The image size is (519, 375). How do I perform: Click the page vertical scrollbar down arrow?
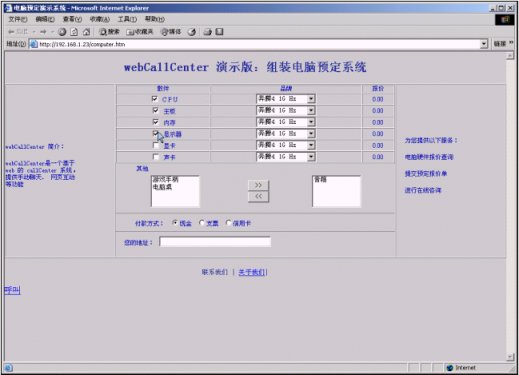(510, 357)
